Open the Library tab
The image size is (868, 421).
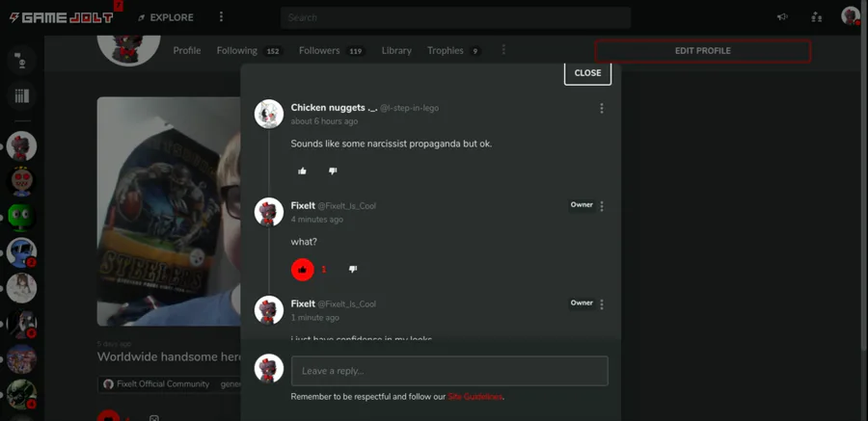click(396, 50)
